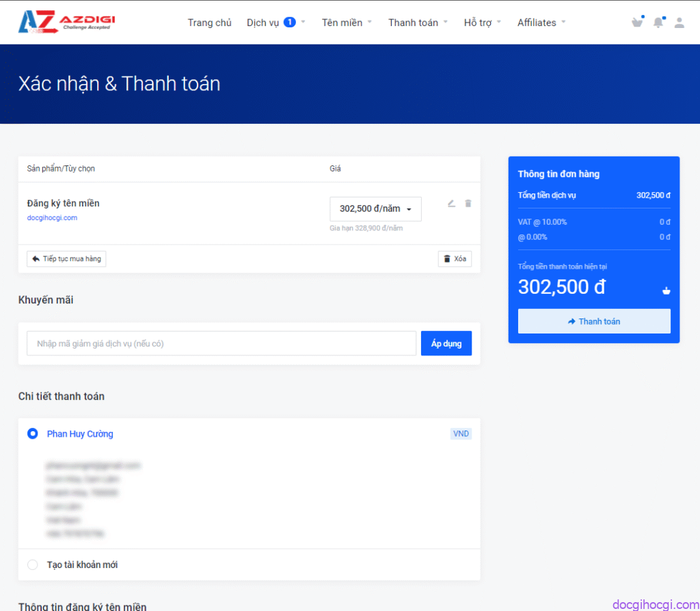Expand the Dịch vụ menu dropdown
The image size is (700, 611).
(275, 23)
